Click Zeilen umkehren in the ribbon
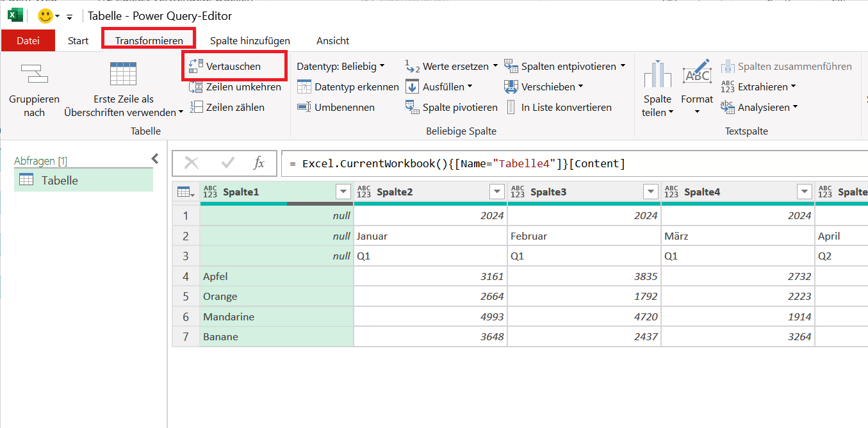 point(235,86)
